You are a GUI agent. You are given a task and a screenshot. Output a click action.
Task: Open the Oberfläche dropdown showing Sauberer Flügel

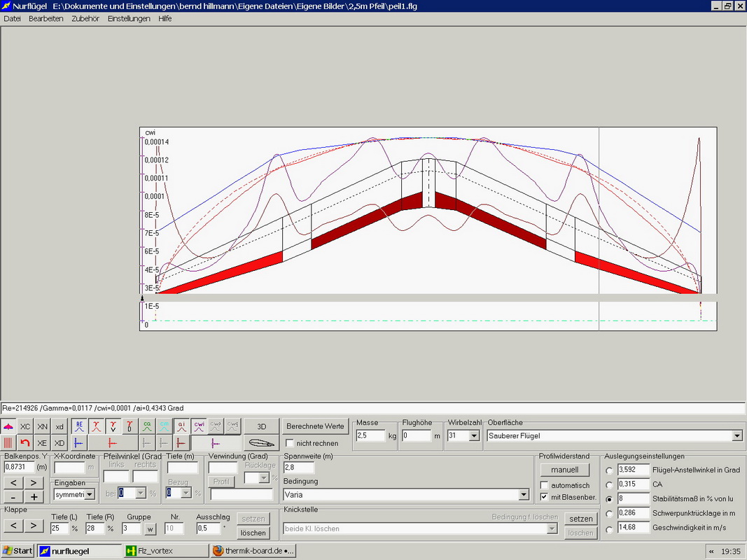[x=736, y=435]
